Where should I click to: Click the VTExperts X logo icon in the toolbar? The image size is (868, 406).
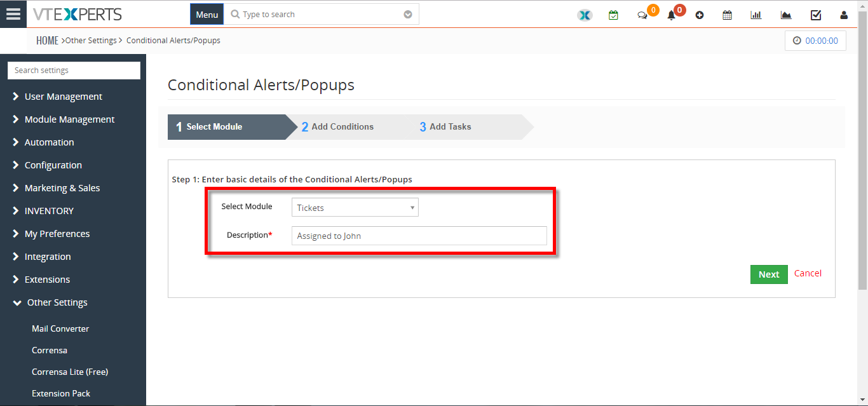pos(585,15)
